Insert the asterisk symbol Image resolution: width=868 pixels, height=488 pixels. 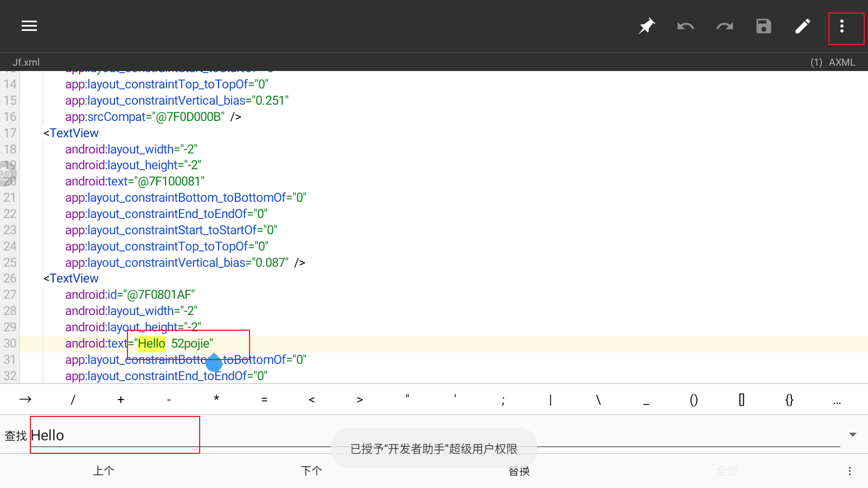point(216,399)
